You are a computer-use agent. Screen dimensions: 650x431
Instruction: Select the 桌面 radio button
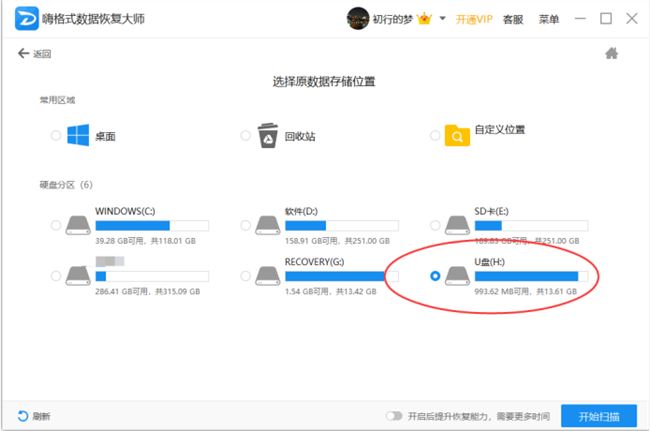pos(56,136)
